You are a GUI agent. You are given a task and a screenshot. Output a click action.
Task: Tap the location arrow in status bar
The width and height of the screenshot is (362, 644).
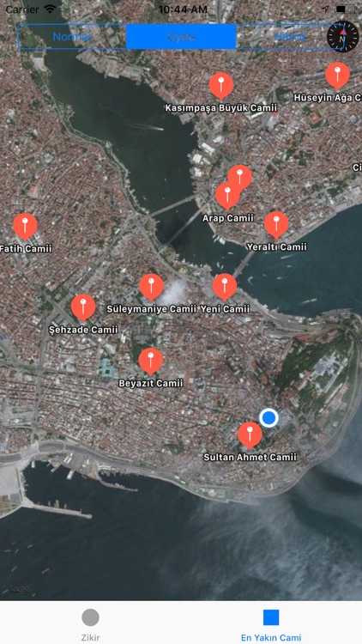[325, 9]
